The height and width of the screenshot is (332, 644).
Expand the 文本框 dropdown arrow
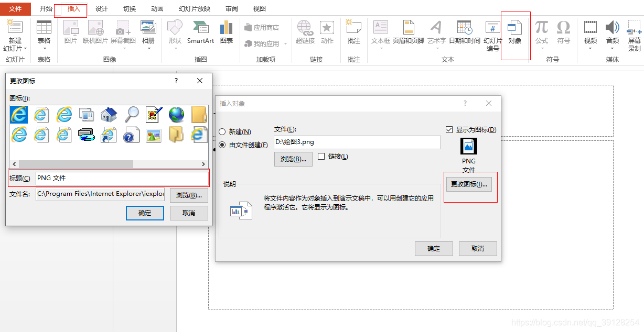coord(381,49)
